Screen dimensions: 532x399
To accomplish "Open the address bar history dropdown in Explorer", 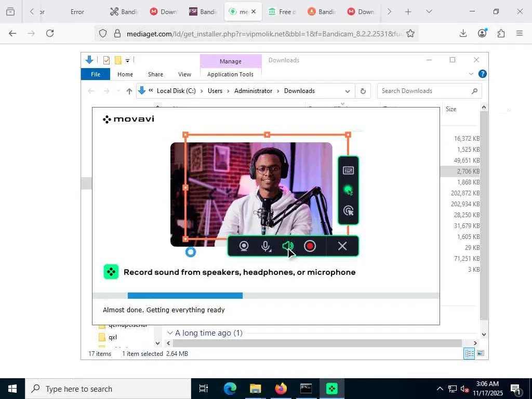I will click(348, 91).
